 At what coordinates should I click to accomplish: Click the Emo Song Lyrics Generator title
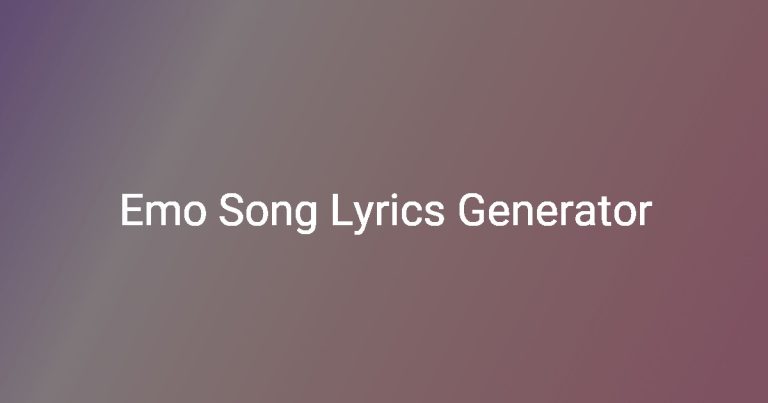click(386, 211)
